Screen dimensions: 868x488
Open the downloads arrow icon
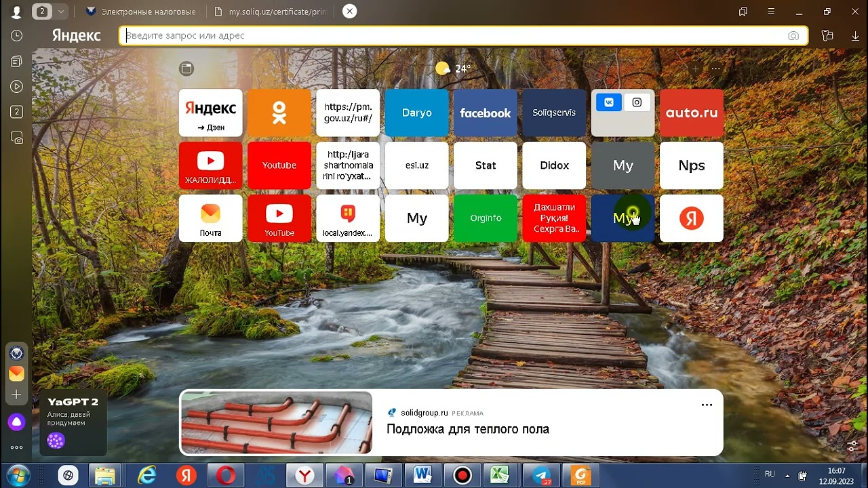coord(855,36)
